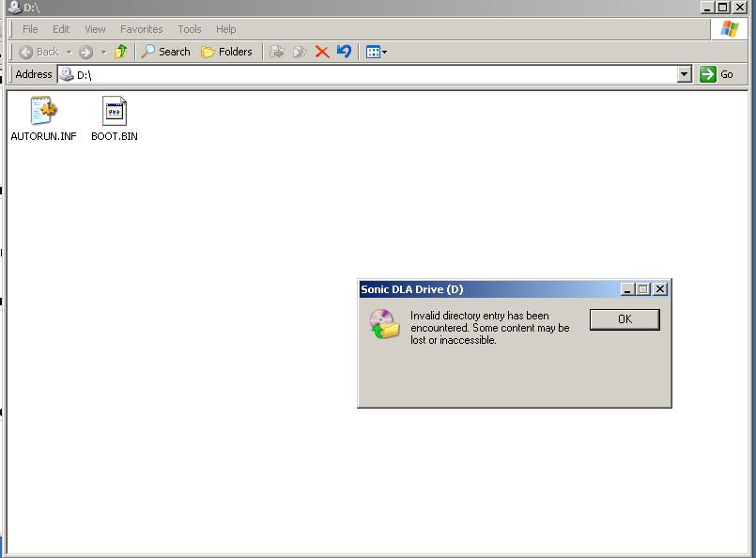
Task: Click the 'Invalid directory entry' message text
Action: [x=490, y=328]
